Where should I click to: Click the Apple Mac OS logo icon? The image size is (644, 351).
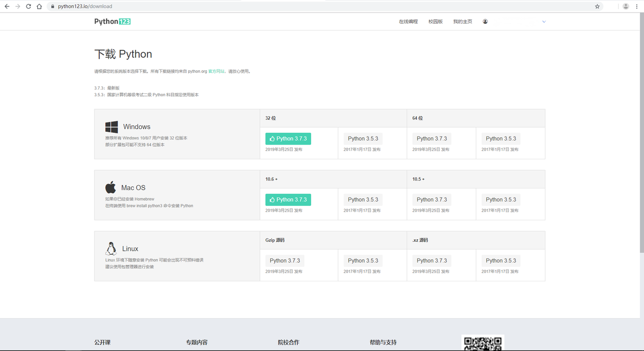(110, 187)
